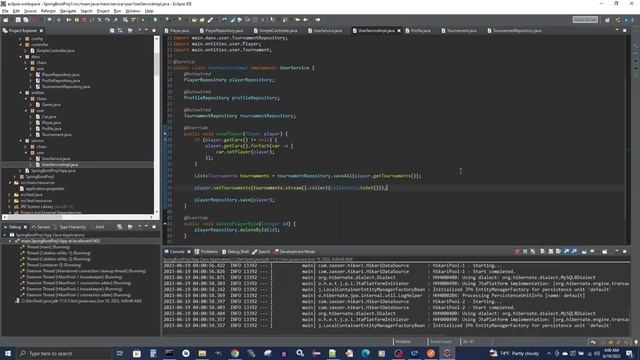
Task: Select the Servers tab in the debug panel
Action: (40, 227)
